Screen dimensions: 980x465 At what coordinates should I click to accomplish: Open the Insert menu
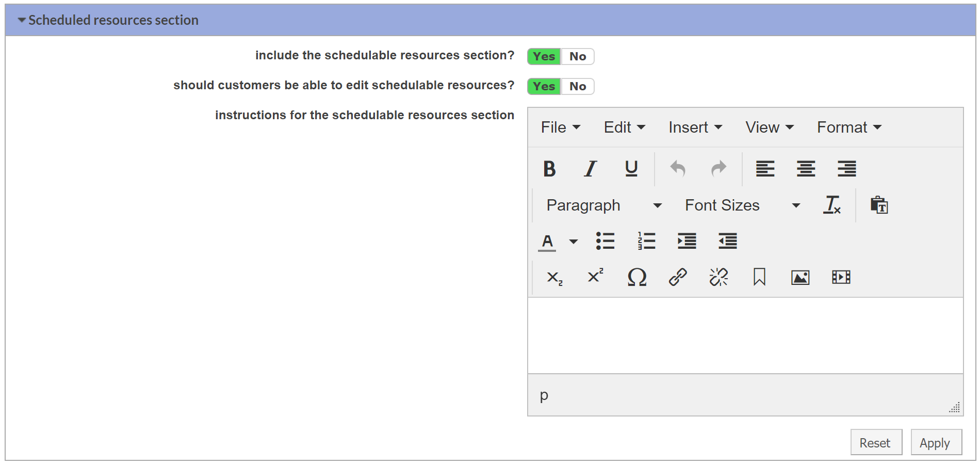(x=695, y=127)
